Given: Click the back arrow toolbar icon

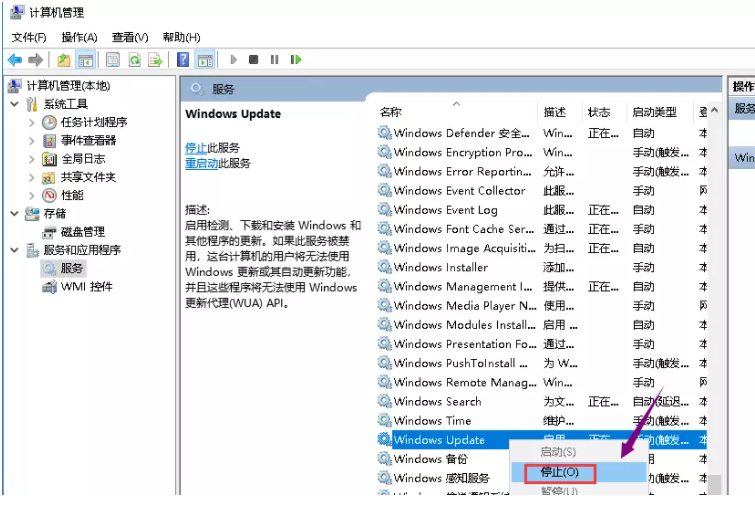Looking at the screenshot, I should [x=15, y=60].
